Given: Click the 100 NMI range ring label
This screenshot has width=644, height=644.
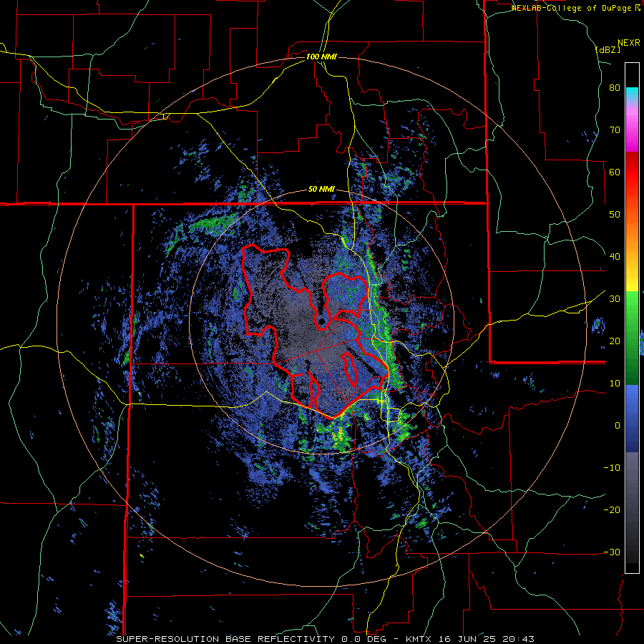Looking at the screenshot, I should [x=321, y=57].
